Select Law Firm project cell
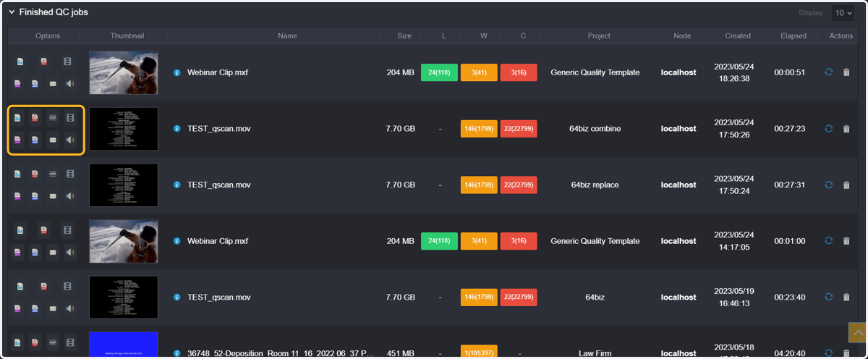 (595, 353)
